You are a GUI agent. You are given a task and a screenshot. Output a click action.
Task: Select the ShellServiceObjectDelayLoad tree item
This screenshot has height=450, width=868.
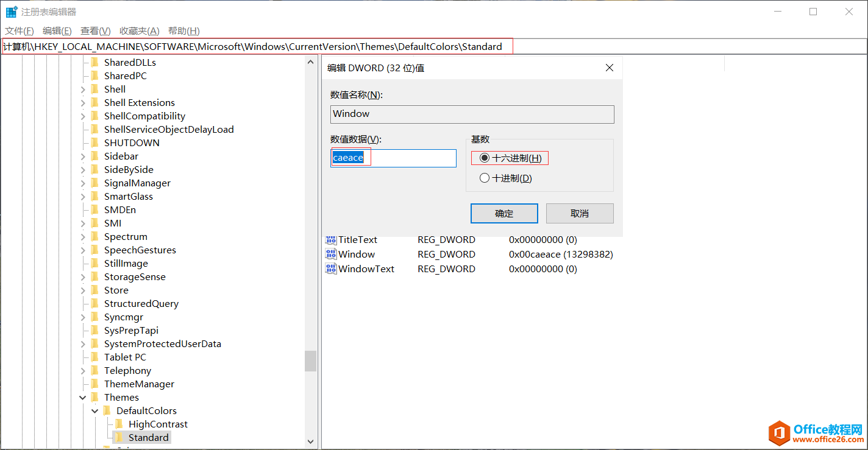169,129
